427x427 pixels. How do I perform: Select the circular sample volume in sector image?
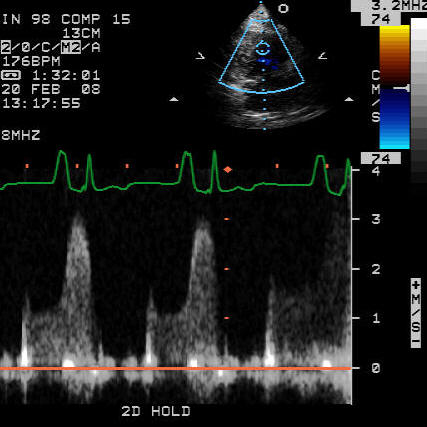[263, 49]
